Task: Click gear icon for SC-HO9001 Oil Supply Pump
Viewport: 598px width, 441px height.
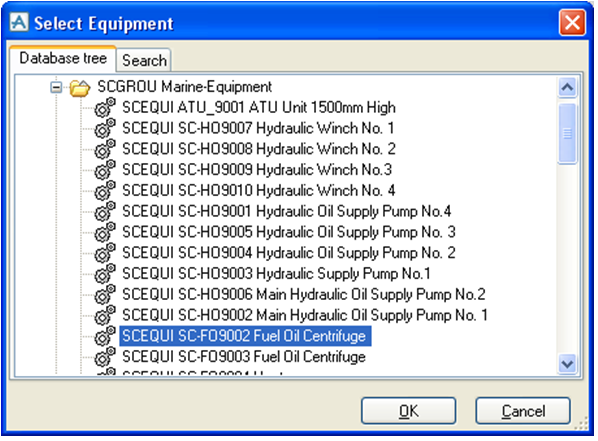Action: (105, 211)
